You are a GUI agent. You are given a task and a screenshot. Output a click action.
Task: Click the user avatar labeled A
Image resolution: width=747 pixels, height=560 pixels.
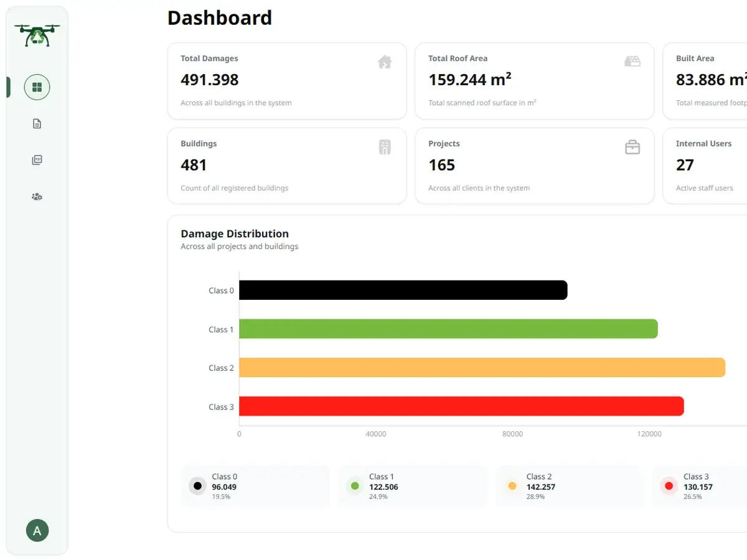(37, 531)
